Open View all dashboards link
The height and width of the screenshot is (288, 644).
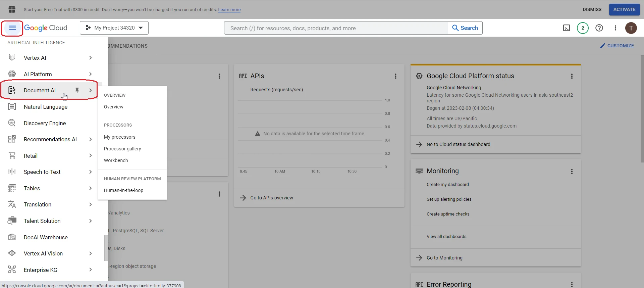pos(446,237)
